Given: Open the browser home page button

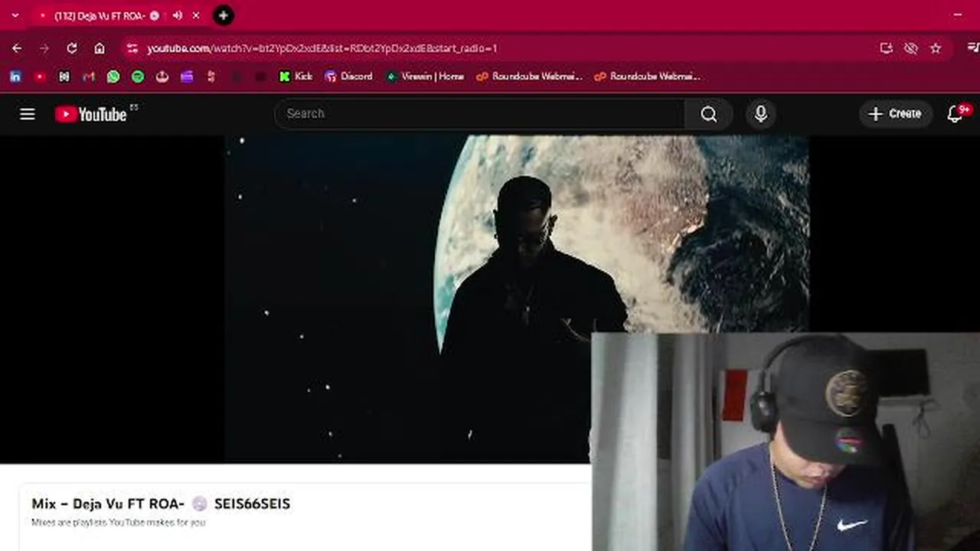Looking at the screenshot, I should point(100,48).
